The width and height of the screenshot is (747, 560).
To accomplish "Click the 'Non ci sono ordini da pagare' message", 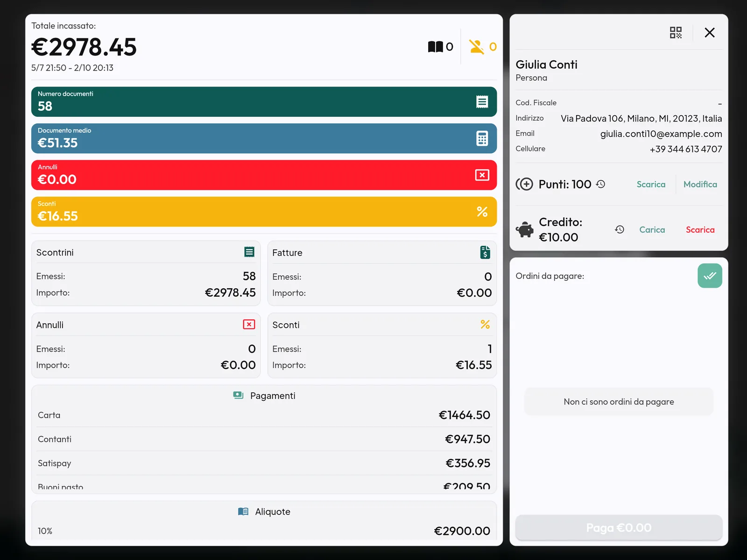I will pos(619,402).
